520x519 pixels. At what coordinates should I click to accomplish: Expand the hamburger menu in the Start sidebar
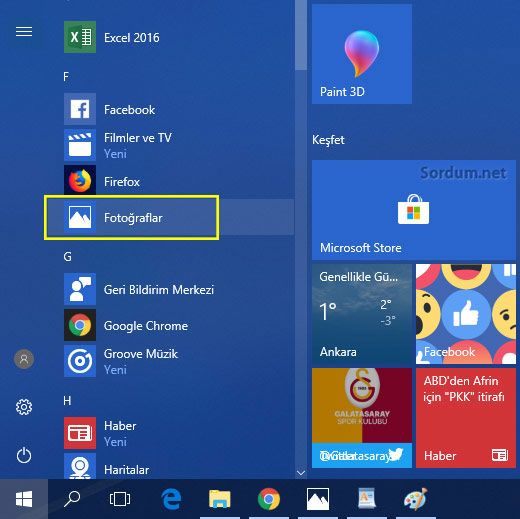(24, 32)
